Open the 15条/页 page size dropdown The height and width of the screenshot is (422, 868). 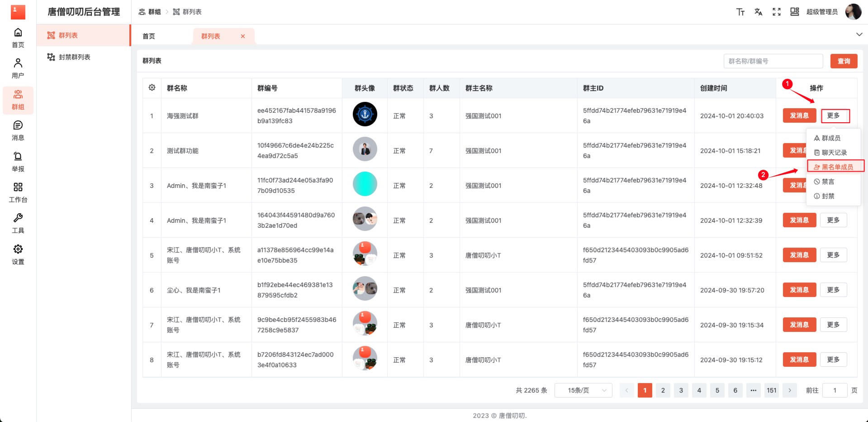583,390
